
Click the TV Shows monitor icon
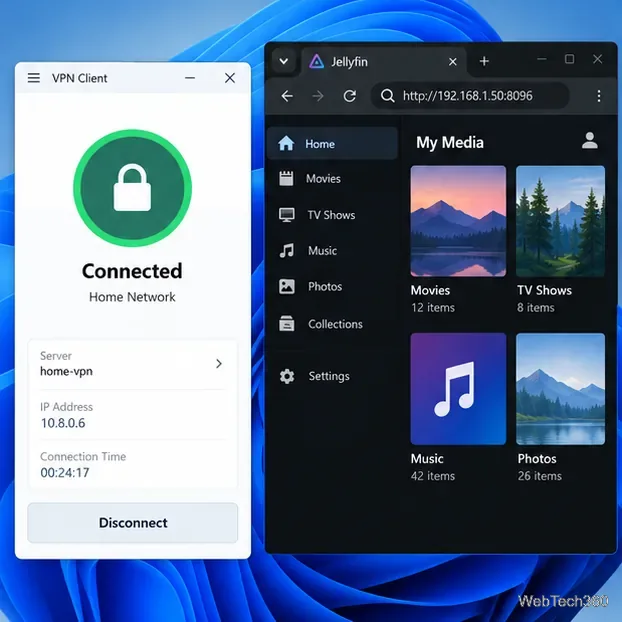coord(286,215)
